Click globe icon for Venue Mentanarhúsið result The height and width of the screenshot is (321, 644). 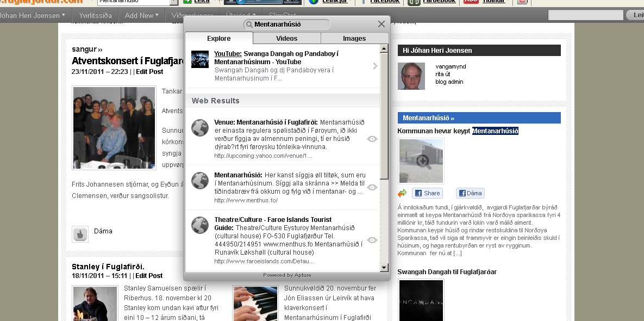click(200, 128)
